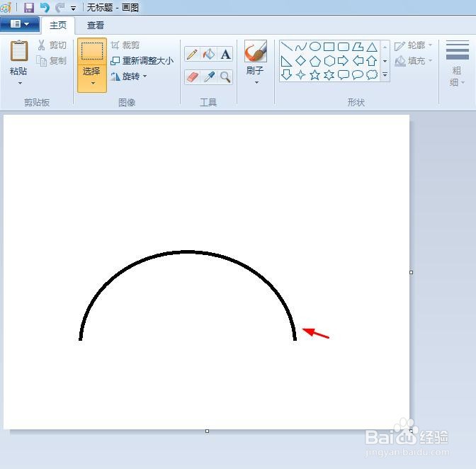This screenshot has height=469, width=476.
Task: Pick the Line shape
Action: click(x=287, y=47)
